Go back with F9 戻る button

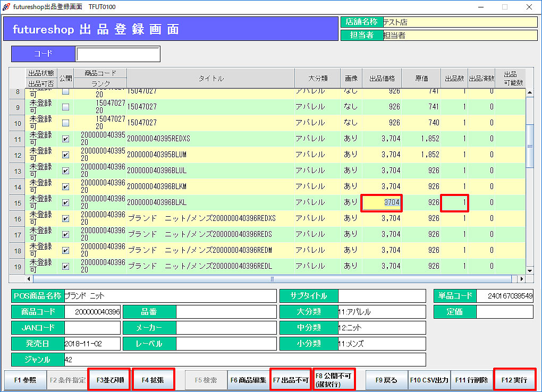pyautogui.click(x=386, y=380)
